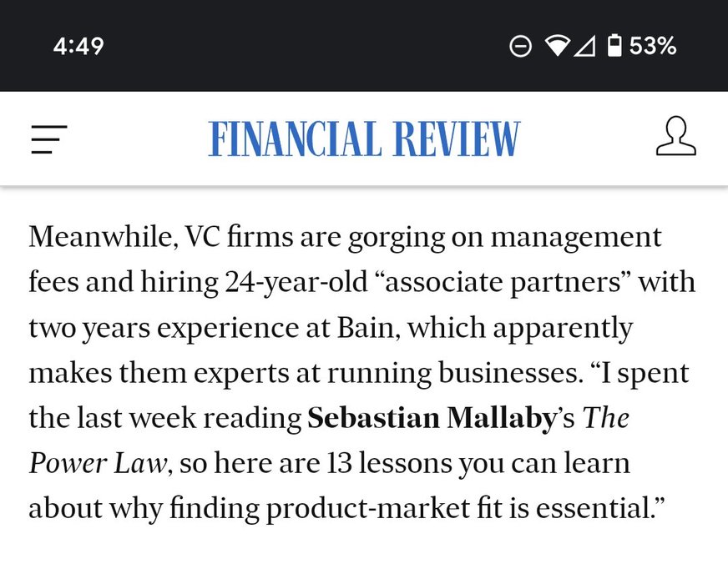728x584 pixels.
Task: Tap the battery status icon
Action: click(615, 46)
